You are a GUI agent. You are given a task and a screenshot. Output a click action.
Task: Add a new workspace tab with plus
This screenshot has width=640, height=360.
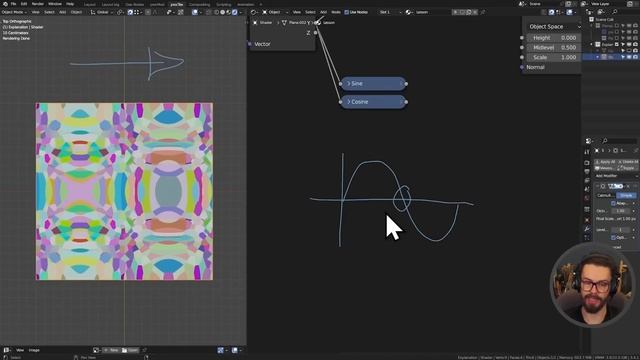pyautogui.click(x=261, y=4)
